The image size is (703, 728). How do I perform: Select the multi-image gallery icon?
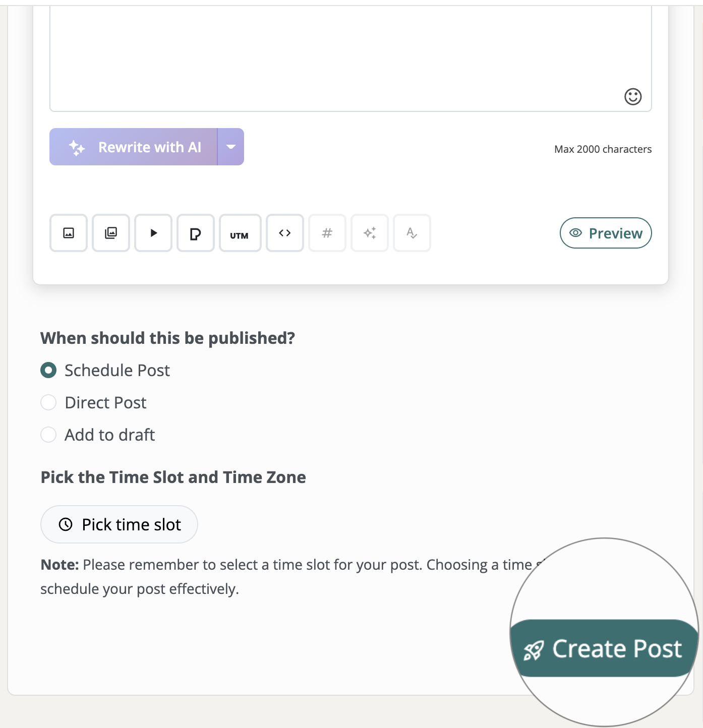point(110,233)
